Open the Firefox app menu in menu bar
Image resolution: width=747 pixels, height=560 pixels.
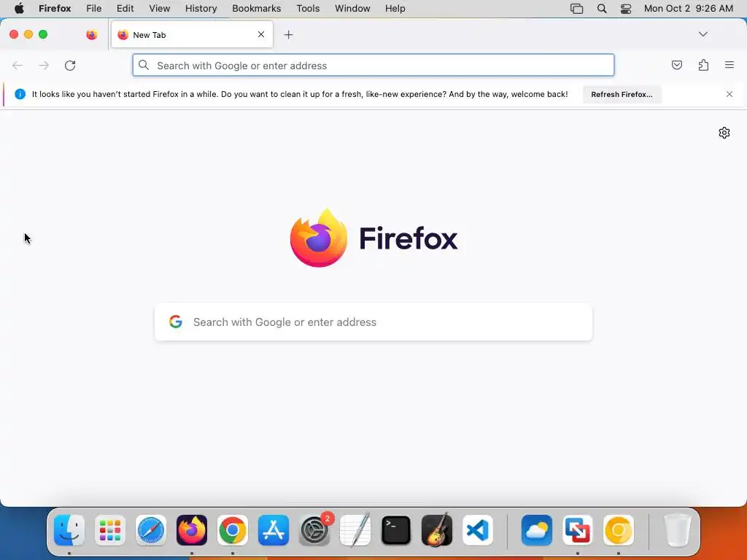pyautogui.click(x=55, y=9)
